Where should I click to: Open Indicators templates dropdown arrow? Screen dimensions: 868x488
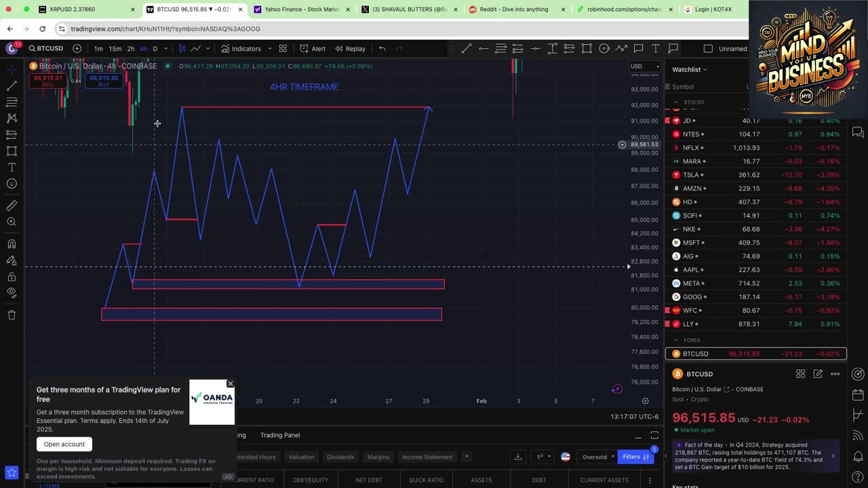(x=269, y=49)
